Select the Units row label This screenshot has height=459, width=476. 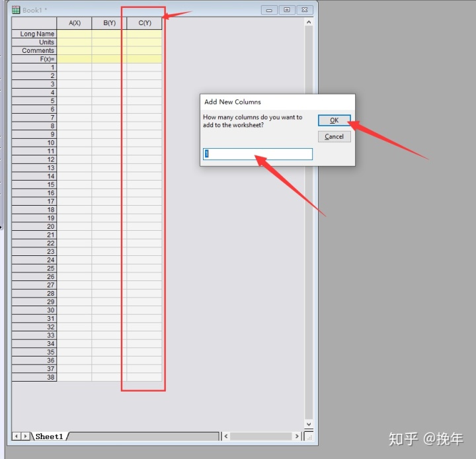34,42
